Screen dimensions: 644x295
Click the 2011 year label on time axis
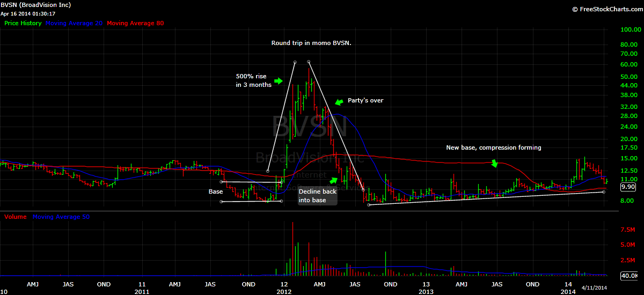point(142,291)
